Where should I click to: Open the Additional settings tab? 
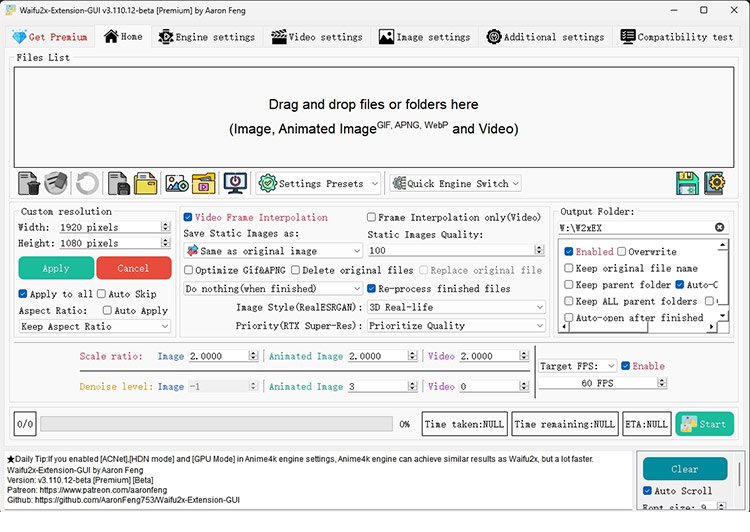(x=545, y=37)
